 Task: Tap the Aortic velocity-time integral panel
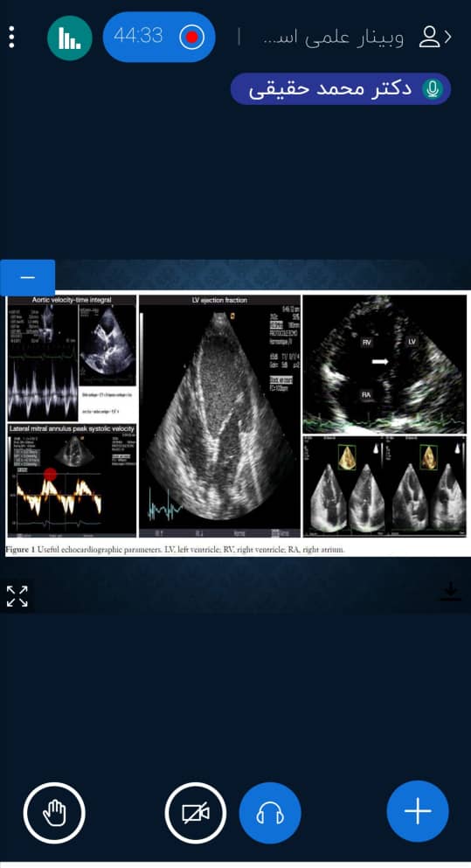click(72, 358)
